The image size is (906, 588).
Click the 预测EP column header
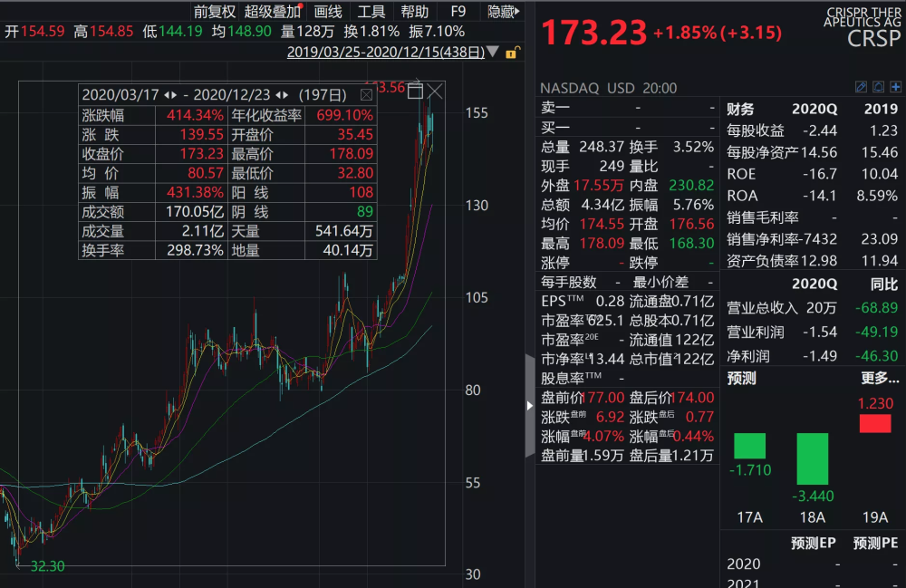[x=813, y=543]
